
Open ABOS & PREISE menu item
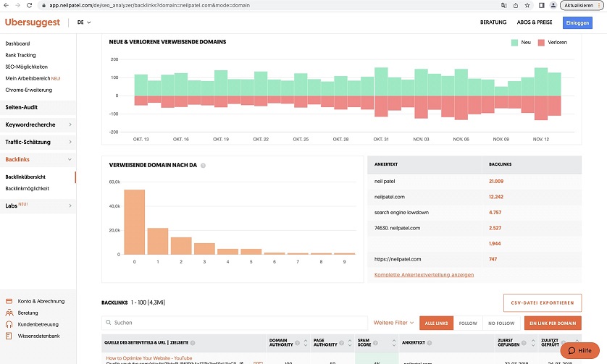click(535, 22)
